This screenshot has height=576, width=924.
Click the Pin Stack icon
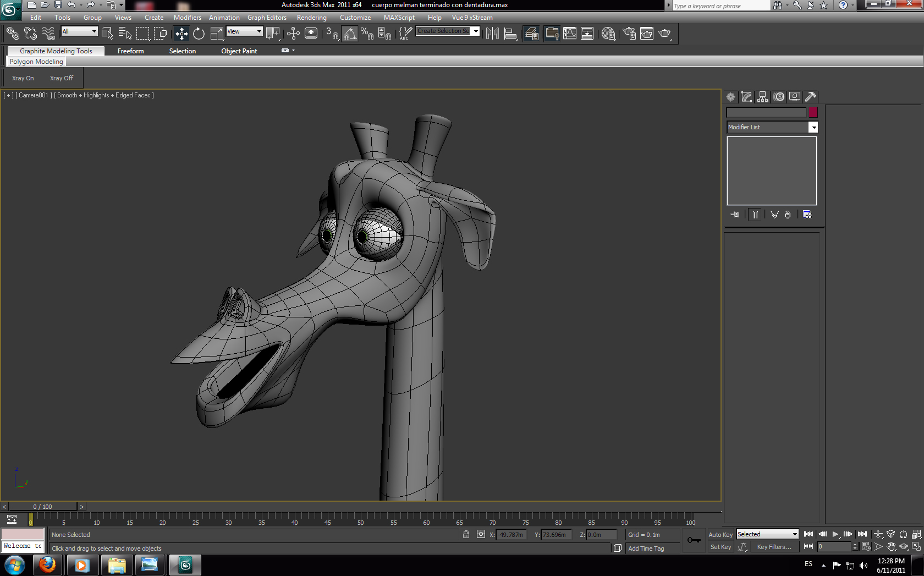point(735,215)
